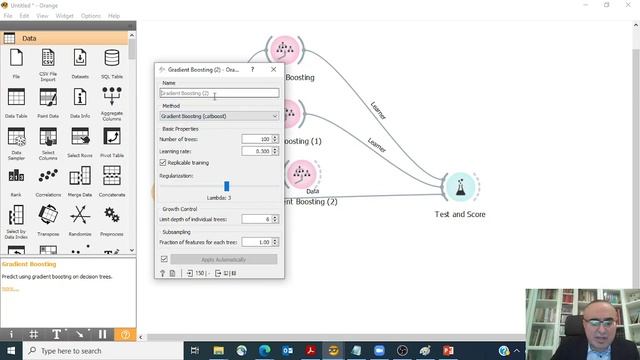Click the pause workflow toolbar icon

tap(102, 335)
